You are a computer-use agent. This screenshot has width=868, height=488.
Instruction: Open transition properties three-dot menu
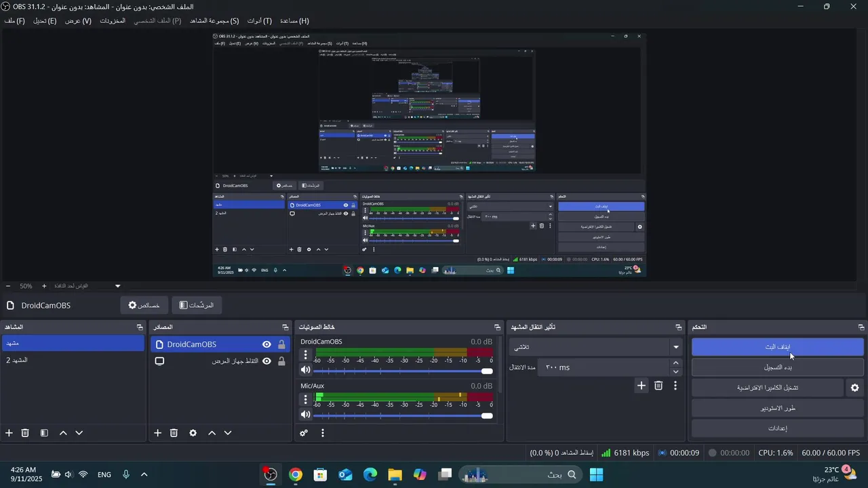click(675, 386)
